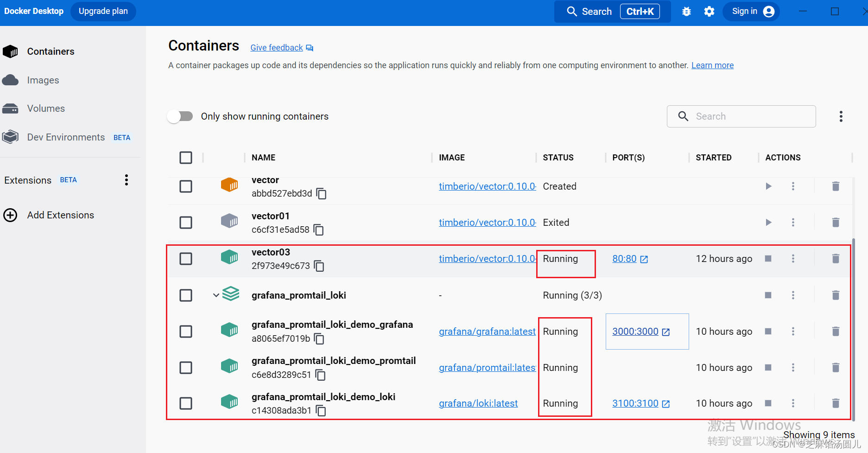Delete grafana_promtail_loki_demo_promtail with trash icon
The image size is (868, 453).
[x=836, y=368]
